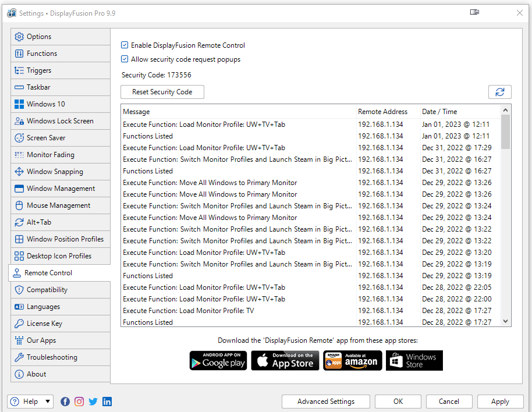Click the Google Play store badge
532x412 pixels.
pos(218,360)
